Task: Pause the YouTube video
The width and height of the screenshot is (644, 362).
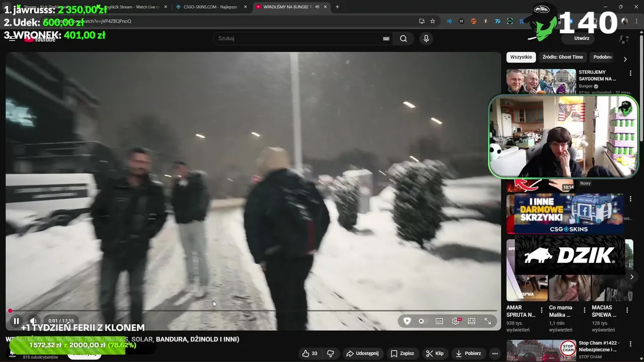Action: (16, 321)
